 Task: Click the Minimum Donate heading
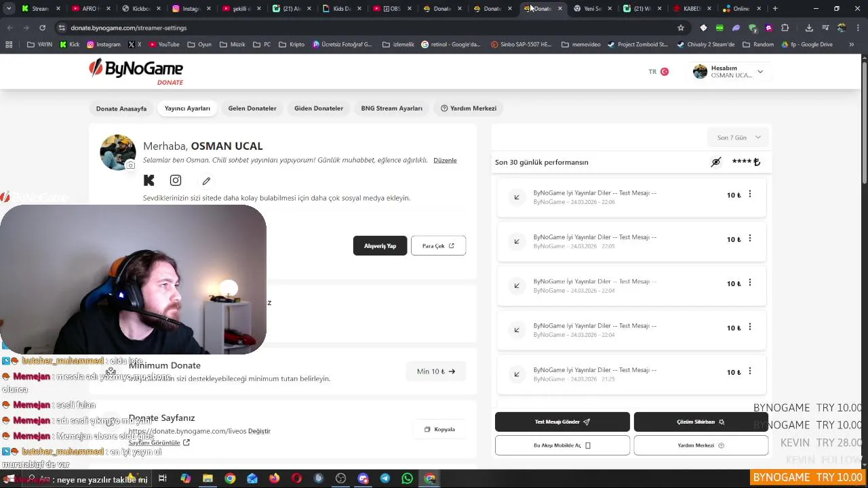(x=165, y=365)
